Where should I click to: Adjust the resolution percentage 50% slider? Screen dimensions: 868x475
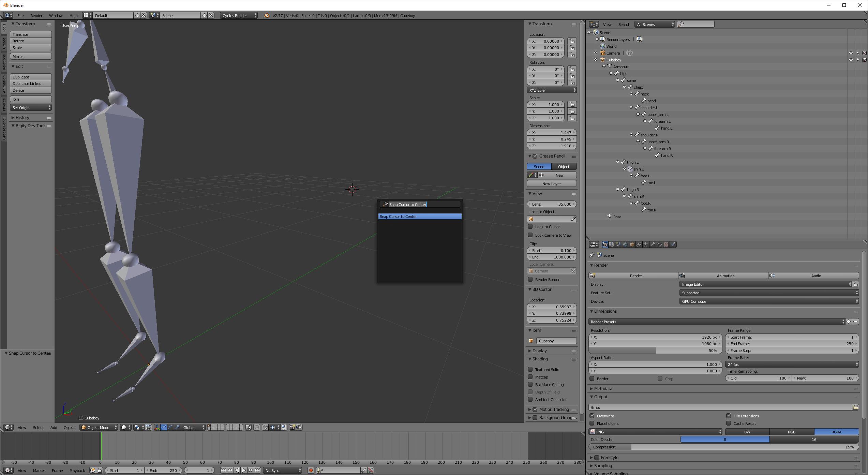[x=655, y=351]
